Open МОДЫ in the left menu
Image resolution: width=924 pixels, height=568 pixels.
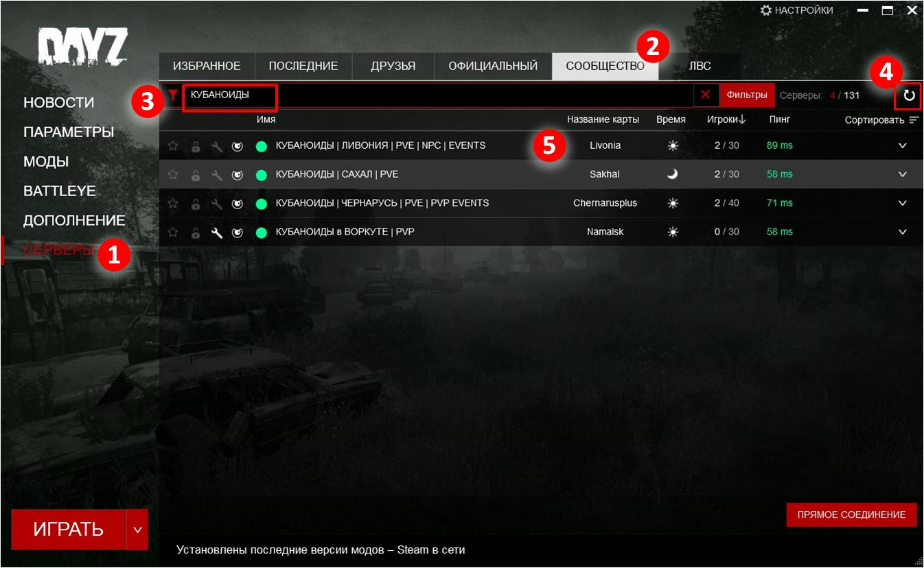pos(46,162)
